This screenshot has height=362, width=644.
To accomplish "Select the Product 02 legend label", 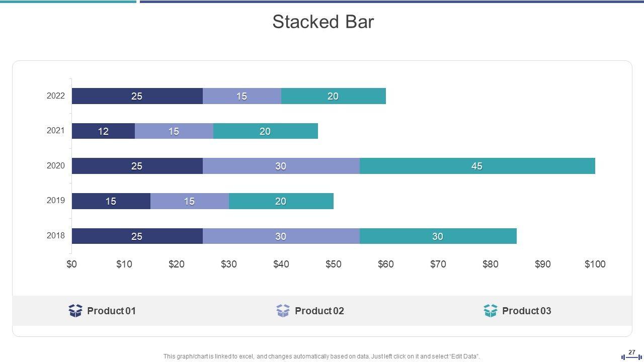I will point(319,311).
